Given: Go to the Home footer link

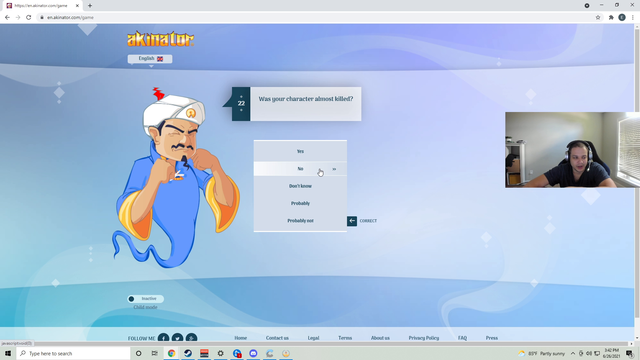Looking at the screenshot, I should [x=240, y=338].
